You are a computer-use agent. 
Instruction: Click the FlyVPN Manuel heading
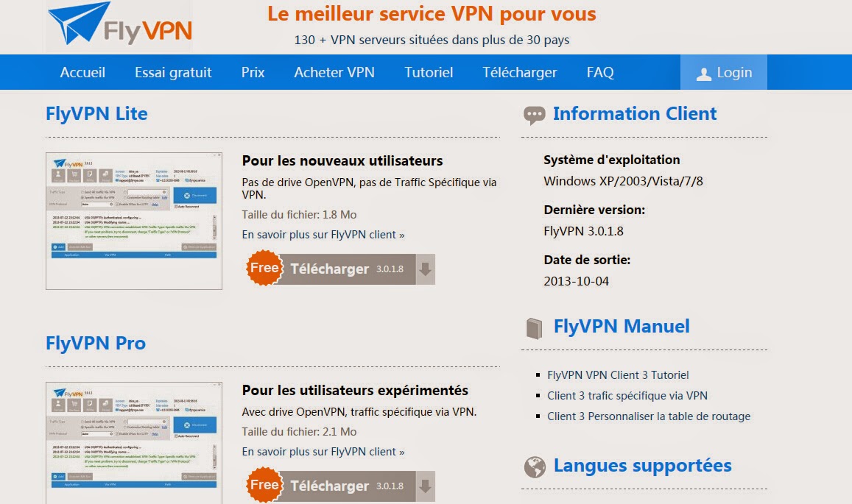click(622, 327)
